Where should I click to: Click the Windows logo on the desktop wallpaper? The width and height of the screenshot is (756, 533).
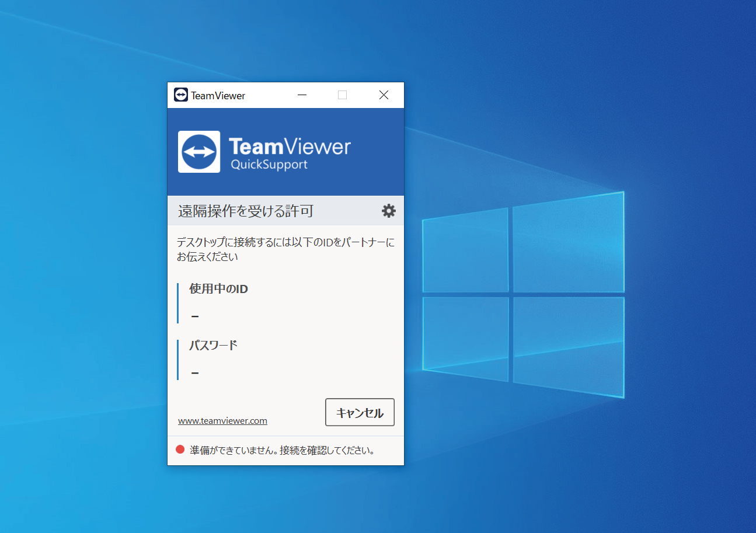click(522, 295)
